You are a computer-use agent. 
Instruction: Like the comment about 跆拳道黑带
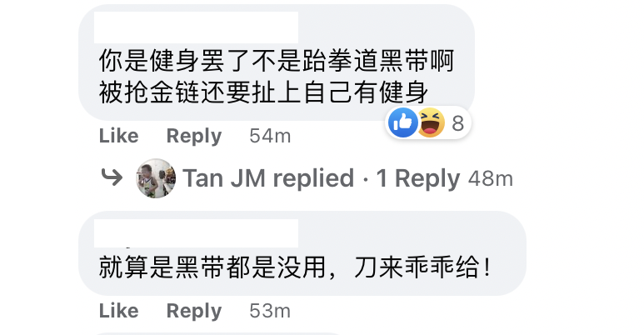118,136
